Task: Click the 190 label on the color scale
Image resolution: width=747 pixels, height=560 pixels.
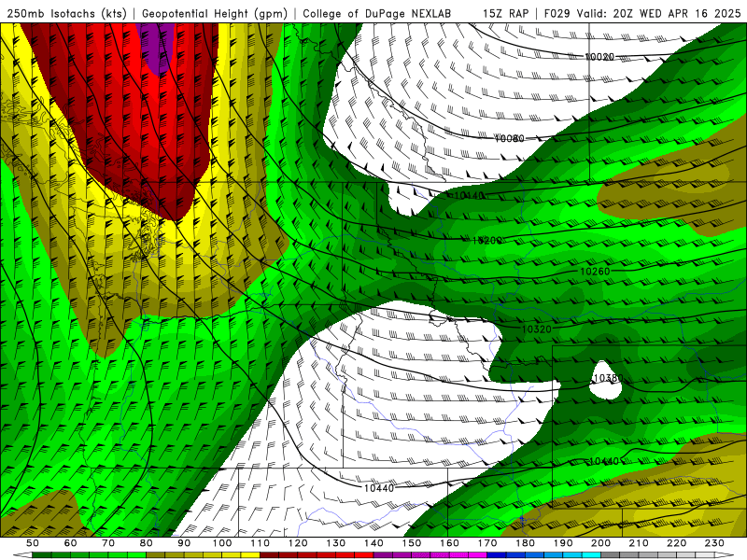Action: [x=563, y=543]
